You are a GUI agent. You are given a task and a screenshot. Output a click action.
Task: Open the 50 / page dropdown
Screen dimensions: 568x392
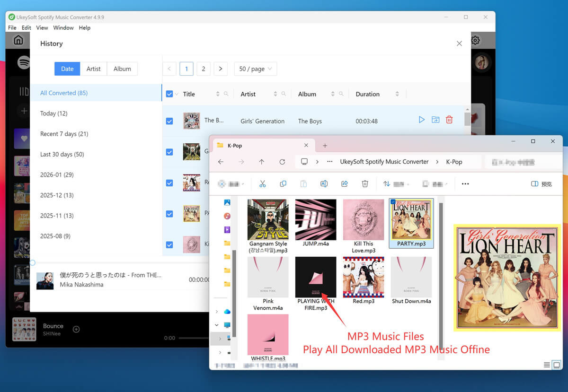[x=255, y=69]
